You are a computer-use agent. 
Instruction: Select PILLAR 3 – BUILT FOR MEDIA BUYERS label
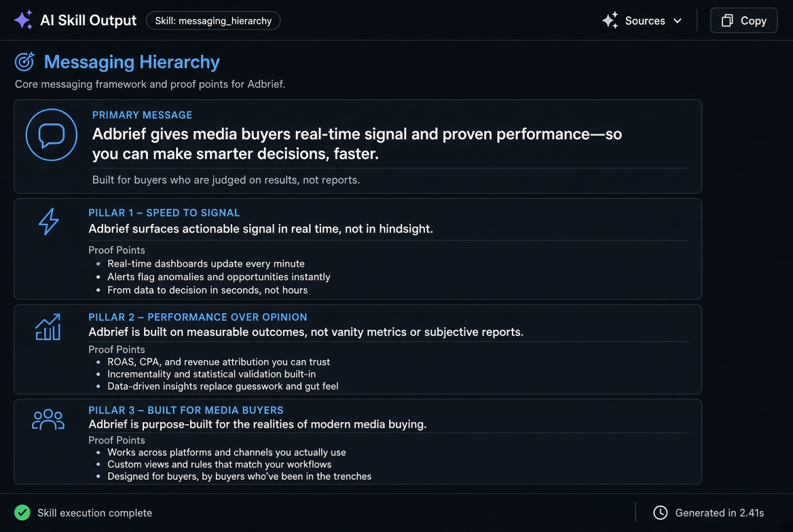click(185, 410)
